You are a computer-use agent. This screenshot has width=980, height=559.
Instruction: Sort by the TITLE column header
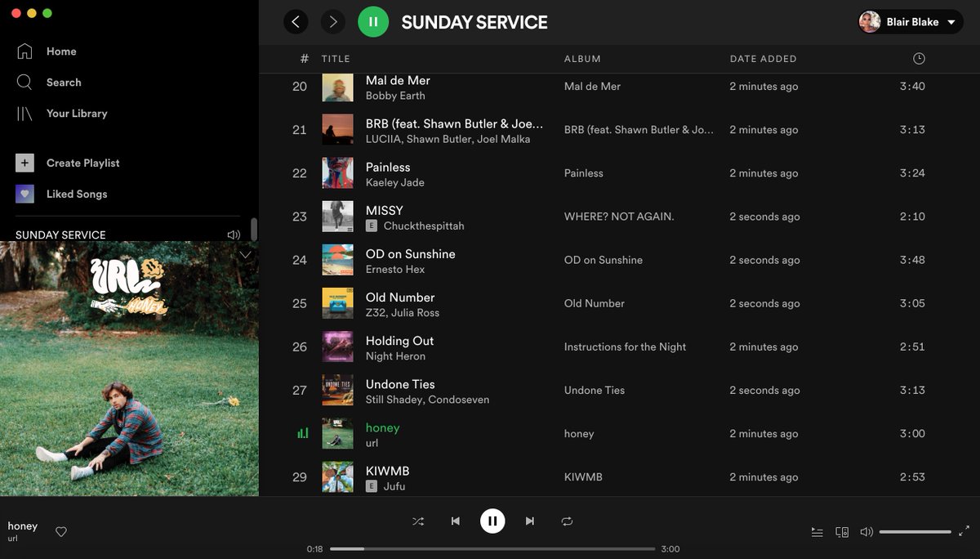336,59
